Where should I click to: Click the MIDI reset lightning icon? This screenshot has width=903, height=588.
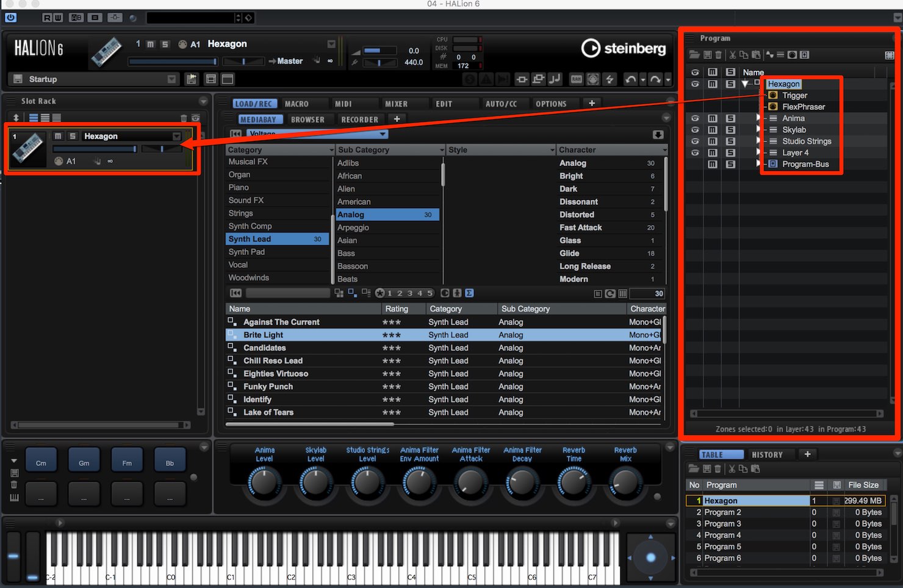[610, 79]
